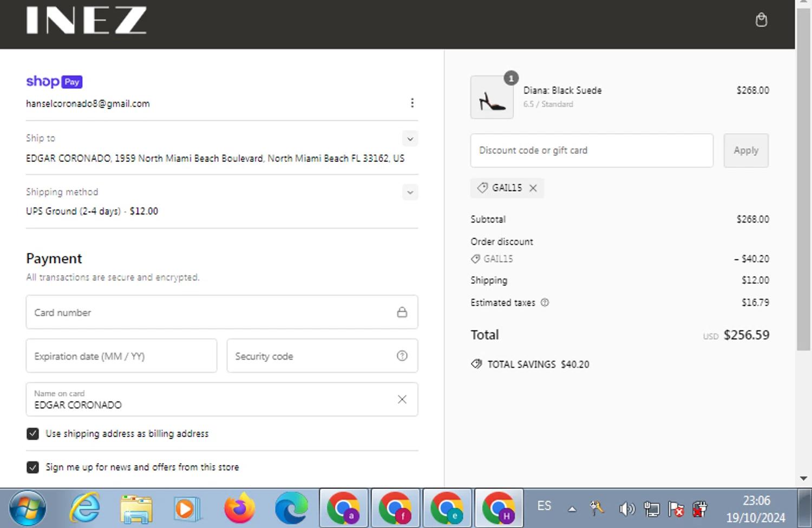Expand the Shipping method chevron
The width and height of the screenshot is (812, 528).
(410, 192)
